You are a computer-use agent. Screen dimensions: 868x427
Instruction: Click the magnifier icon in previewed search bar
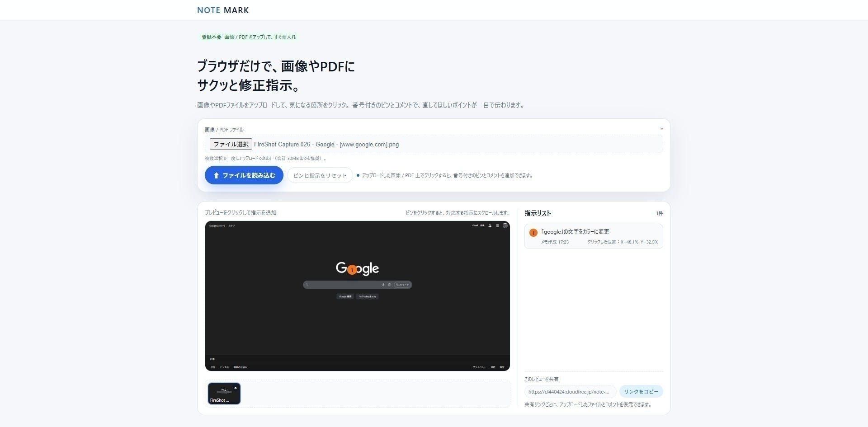(x=307, y=285)
